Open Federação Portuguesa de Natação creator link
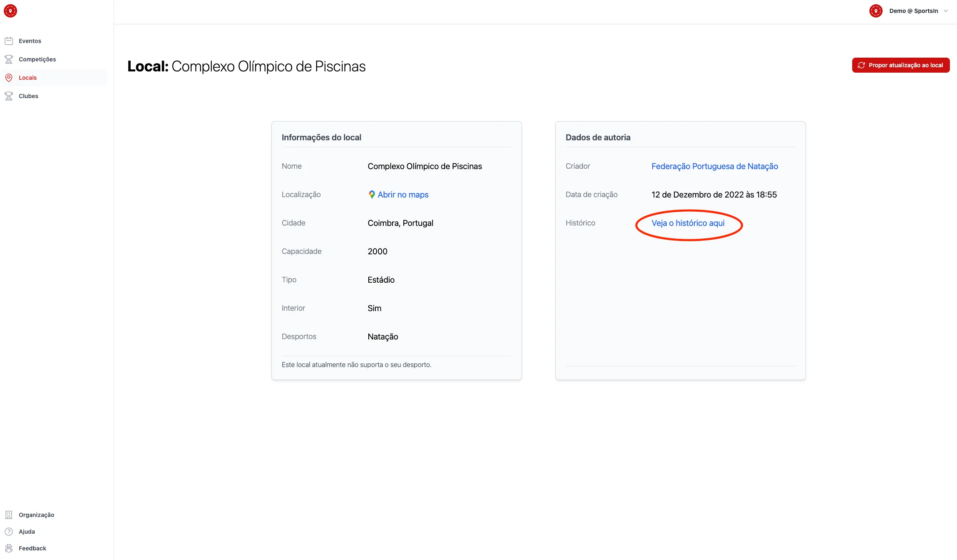Screen dimensions: 957x560 (x=714, y=166)
